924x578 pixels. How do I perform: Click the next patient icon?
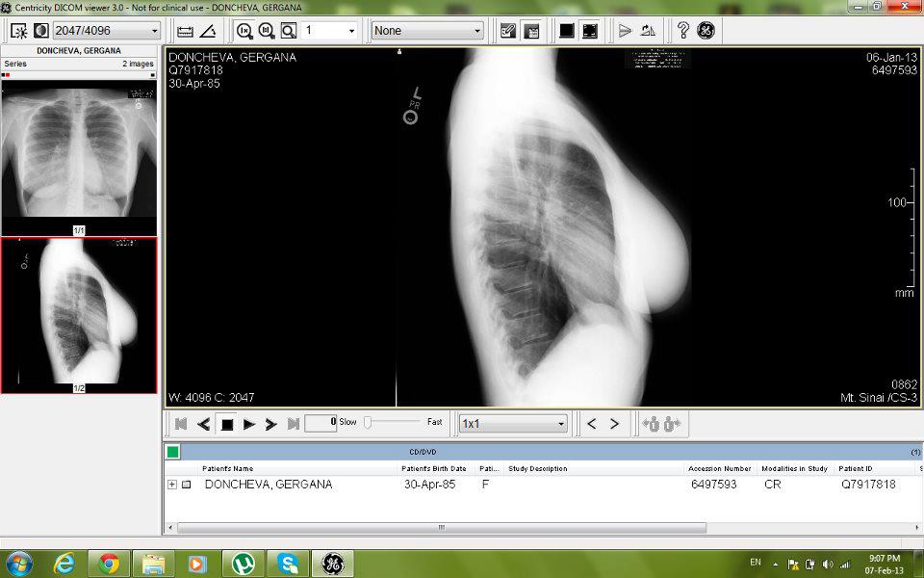673,424
